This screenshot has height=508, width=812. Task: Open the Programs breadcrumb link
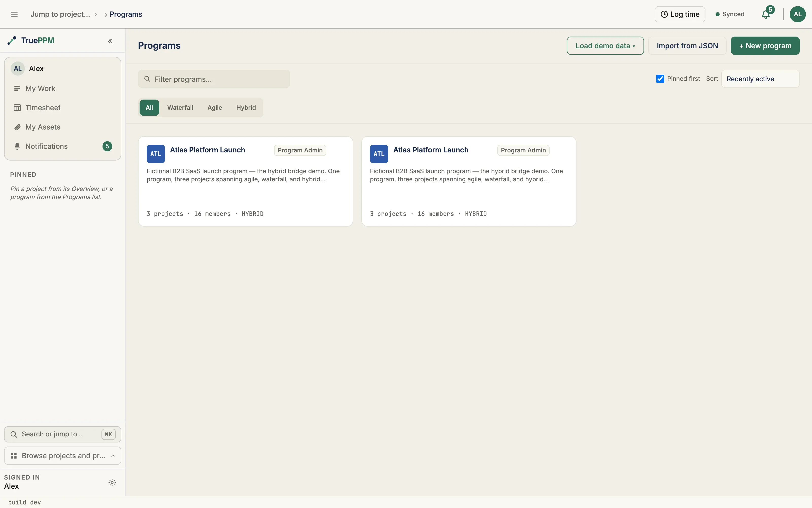pyautogui.click(x=126, y=14)
